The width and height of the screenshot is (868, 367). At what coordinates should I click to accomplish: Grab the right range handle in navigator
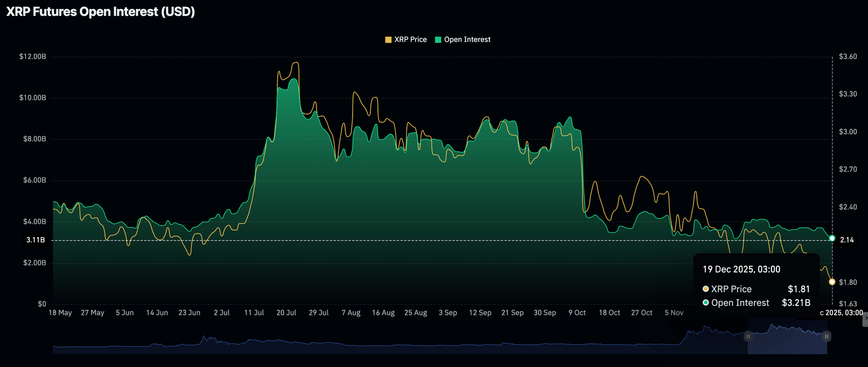click(x=826, y=336)
